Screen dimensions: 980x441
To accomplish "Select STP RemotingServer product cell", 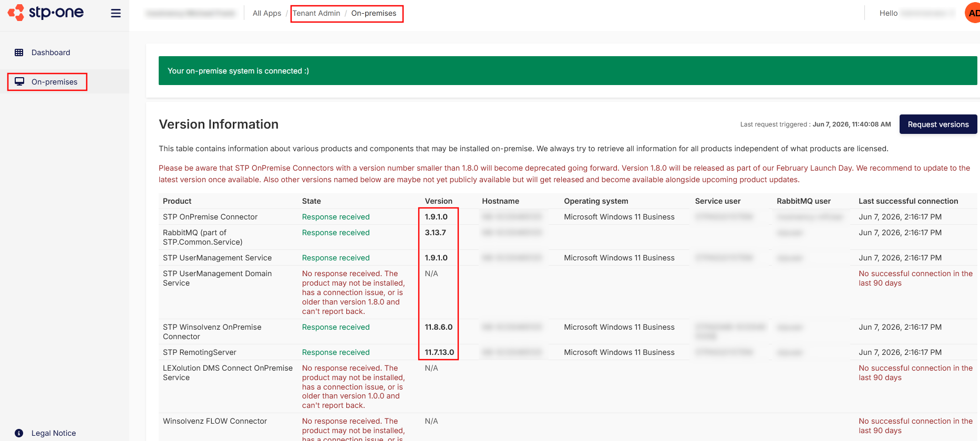I will tap(200, 352).
